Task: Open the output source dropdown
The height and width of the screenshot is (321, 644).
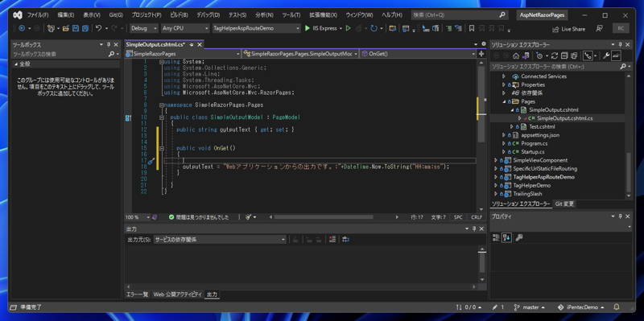Action: pos(220,239)
